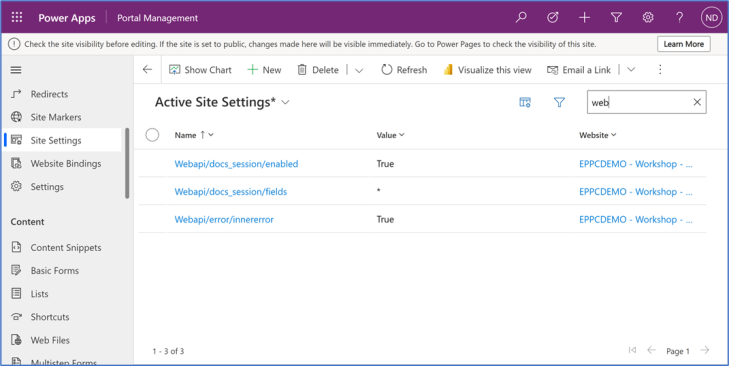Open the app launcher waffle icon
Viewport: 729px width, 366px height.
point(17,18)
